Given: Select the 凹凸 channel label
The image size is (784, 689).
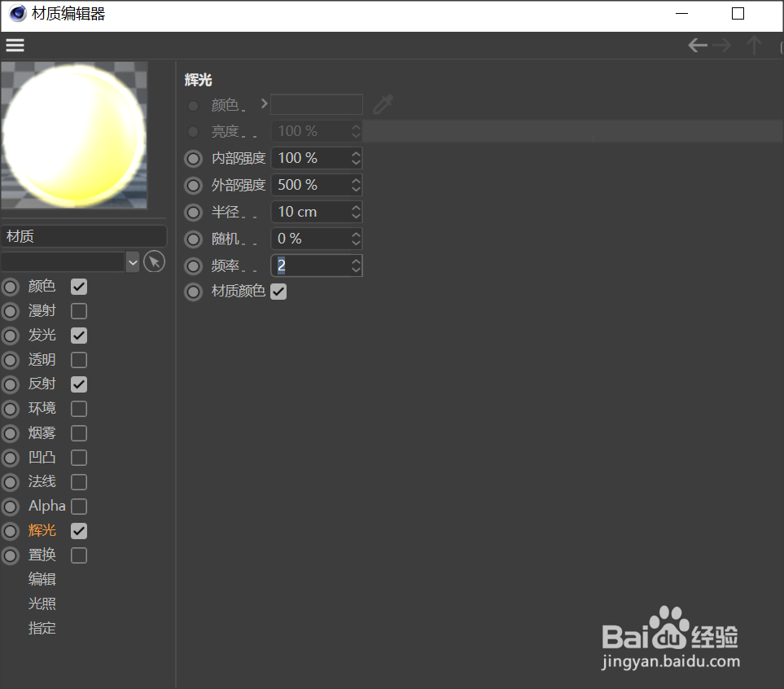Looking at the screenshot, I should click(x=43, y=457).
